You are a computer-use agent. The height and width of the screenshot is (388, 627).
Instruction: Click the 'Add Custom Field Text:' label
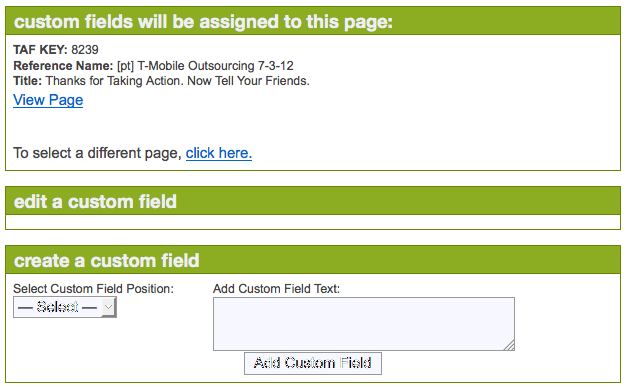pos(276,289)
